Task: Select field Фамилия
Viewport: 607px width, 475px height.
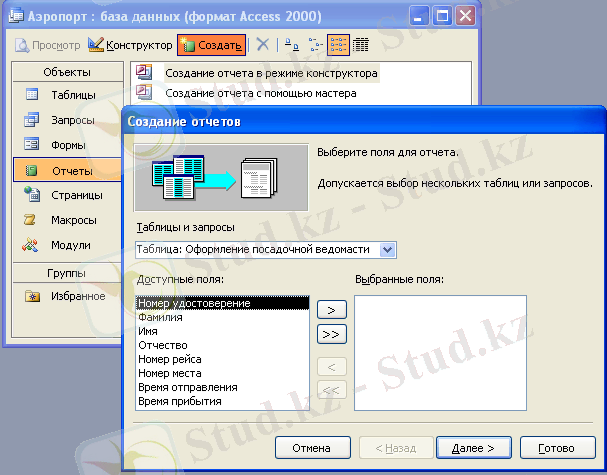Action: click(x=223, y=317)
